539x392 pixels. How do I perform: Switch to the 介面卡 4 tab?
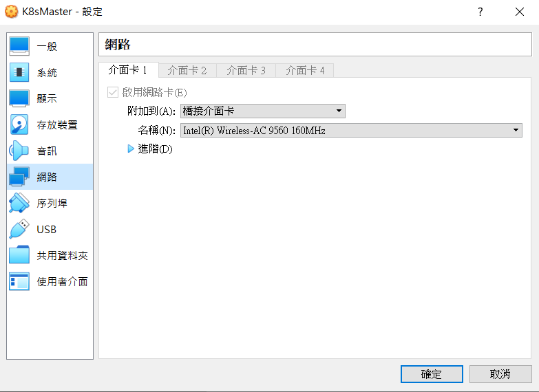pyautogui.click(x=305, y=70)
